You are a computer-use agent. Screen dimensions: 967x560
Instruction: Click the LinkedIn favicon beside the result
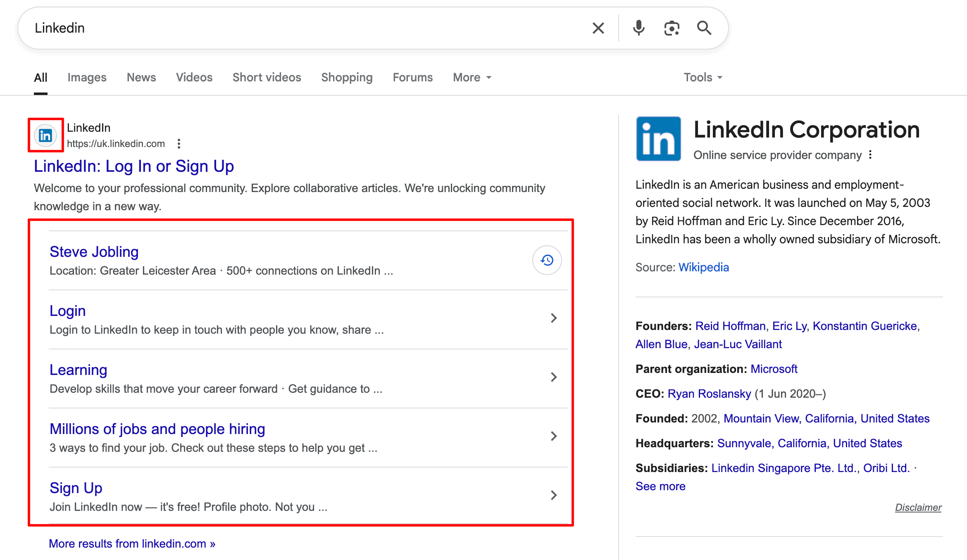pyautogui.click(x=45, y=135)
